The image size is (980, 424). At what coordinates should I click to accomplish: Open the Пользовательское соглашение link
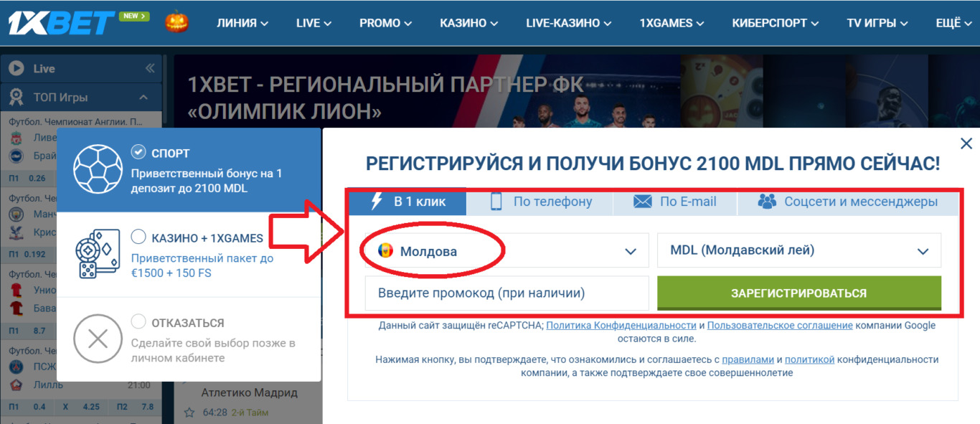click(780, 325)
